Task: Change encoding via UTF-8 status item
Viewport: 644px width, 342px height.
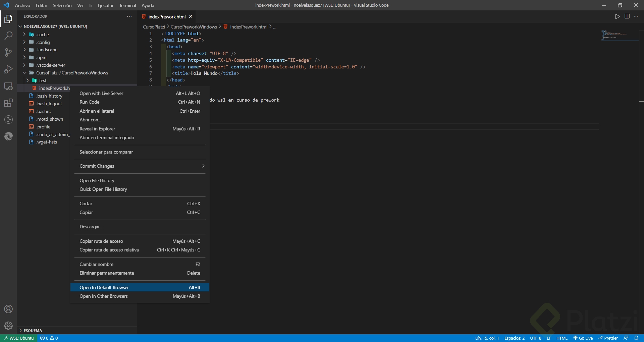Action: click(x=536, y=338)
